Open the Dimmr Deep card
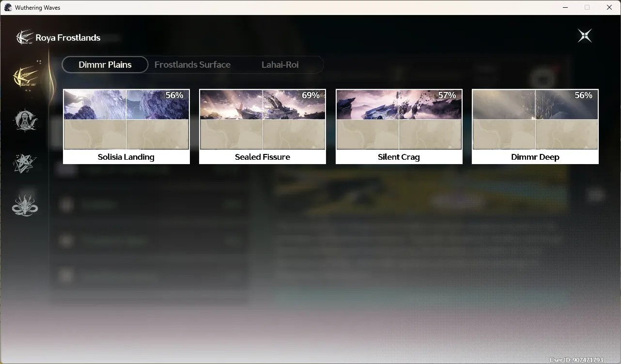The width and height of the screenshot is (621, 364). (x=535, y=127)
